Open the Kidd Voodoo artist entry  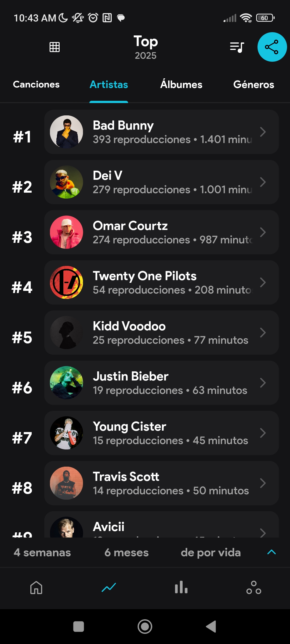[161, 332]
